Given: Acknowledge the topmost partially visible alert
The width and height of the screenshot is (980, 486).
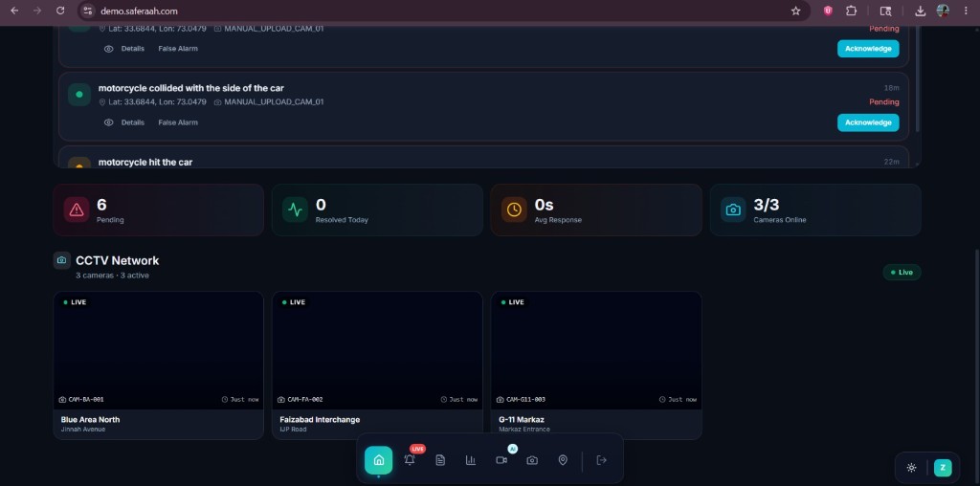Looking at the screenshot, I should click(x=868, y=49).
